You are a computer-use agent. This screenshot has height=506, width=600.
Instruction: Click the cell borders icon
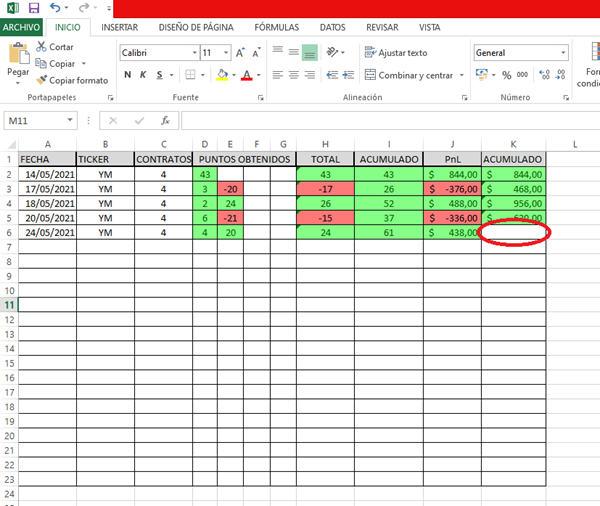[x=190, y=75]
